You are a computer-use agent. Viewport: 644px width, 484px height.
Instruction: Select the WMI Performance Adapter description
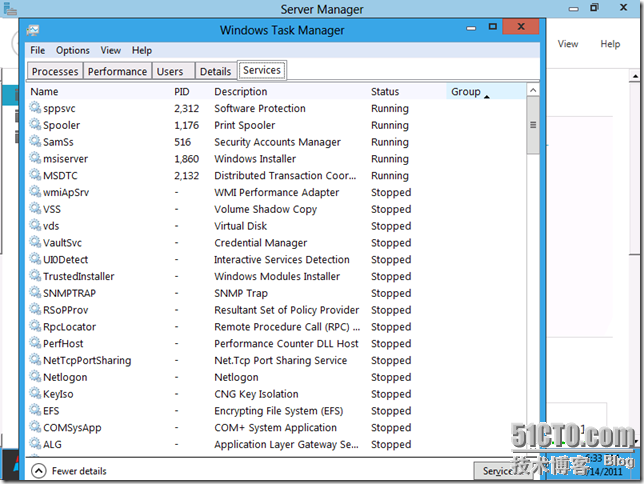pos(277,193)
